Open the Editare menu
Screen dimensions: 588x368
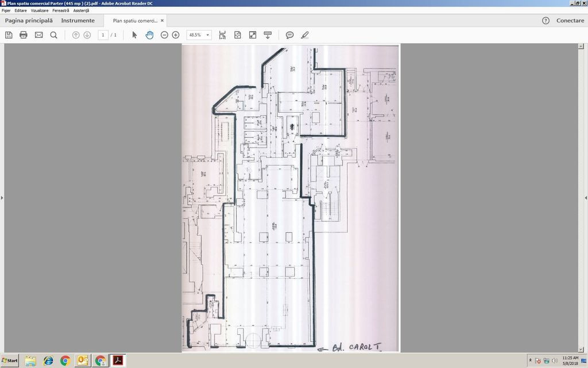tap(20, 10)
